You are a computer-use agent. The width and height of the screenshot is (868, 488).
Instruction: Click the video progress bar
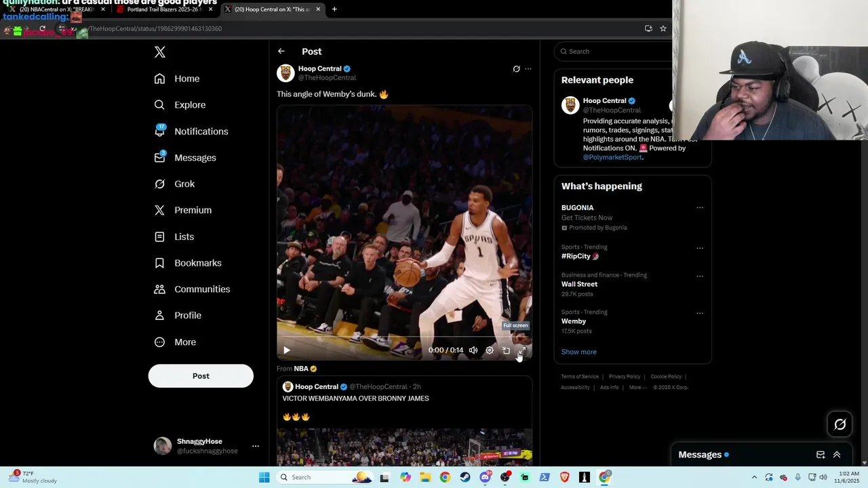click(x=404, y=337)
